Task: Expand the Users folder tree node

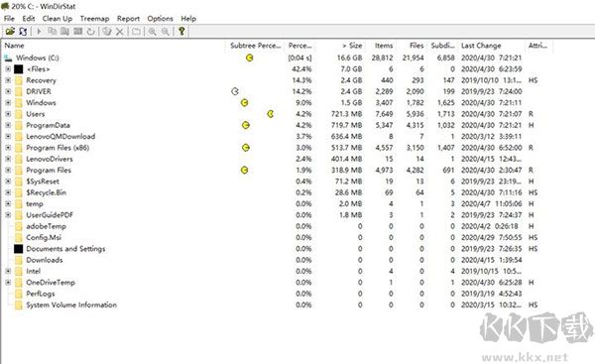Action: pyautogui.click(x=8, y=114)
